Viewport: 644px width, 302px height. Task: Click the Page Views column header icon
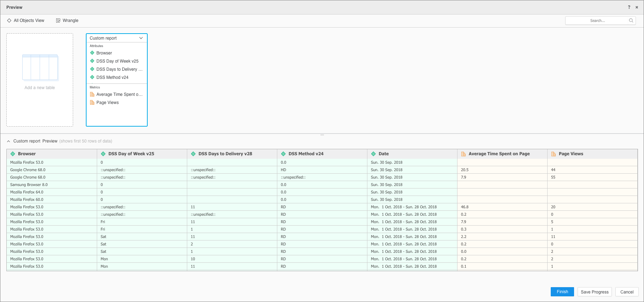click(x=554, y=154)
